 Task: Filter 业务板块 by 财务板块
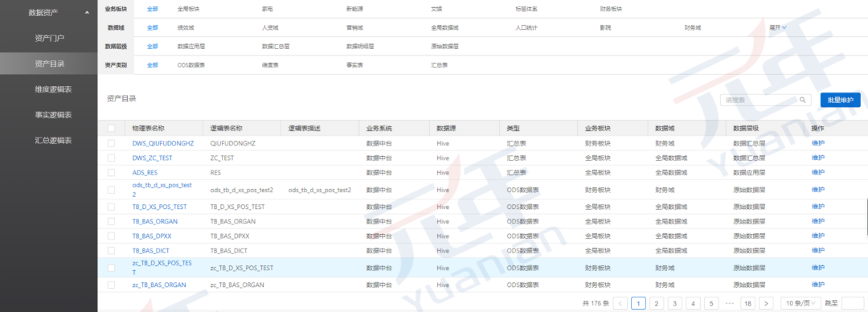(611, 10)
